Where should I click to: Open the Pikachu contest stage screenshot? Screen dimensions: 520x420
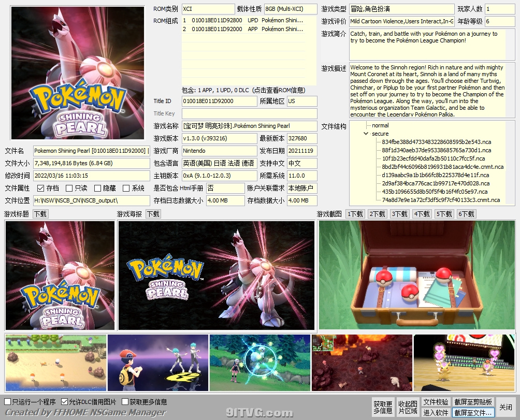point(464,363)
